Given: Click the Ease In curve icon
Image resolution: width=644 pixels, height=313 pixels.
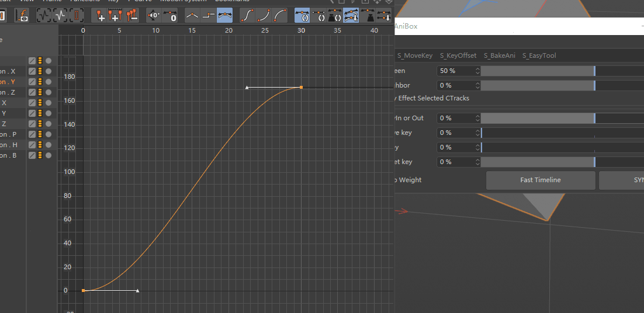Looking at the screenshot, I should pos(264,16).
